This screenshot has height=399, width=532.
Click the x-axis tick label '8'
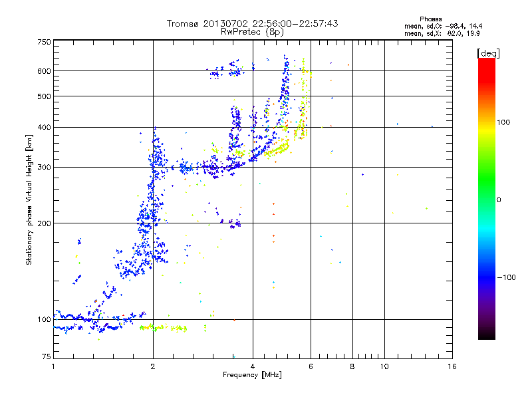[352, 366]
